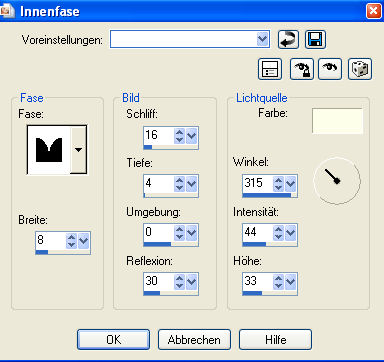Close the Innenfase dialog
This screenshot has height=362, width=384.
[373, 11]
